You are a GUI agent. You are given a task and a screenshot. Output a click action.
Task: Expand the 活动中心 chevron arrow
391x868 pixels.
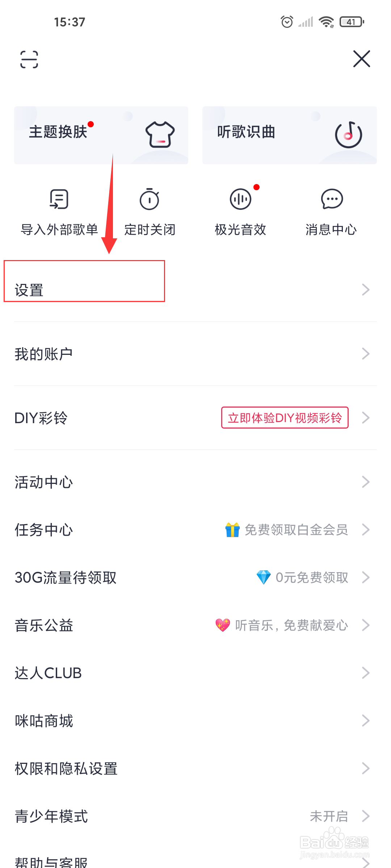(366, 482)
